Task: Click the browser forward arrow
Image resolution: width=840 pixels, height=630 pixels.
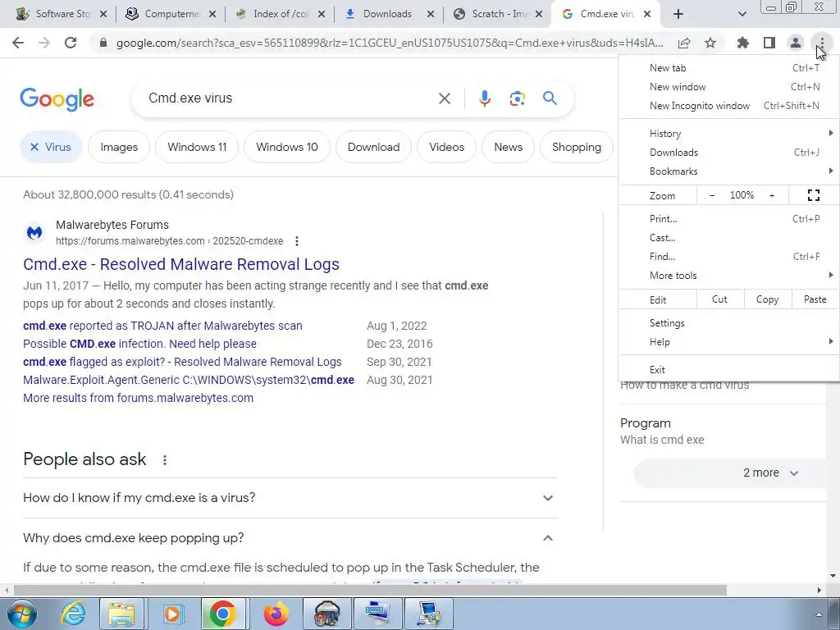Action: click(44, 43)
